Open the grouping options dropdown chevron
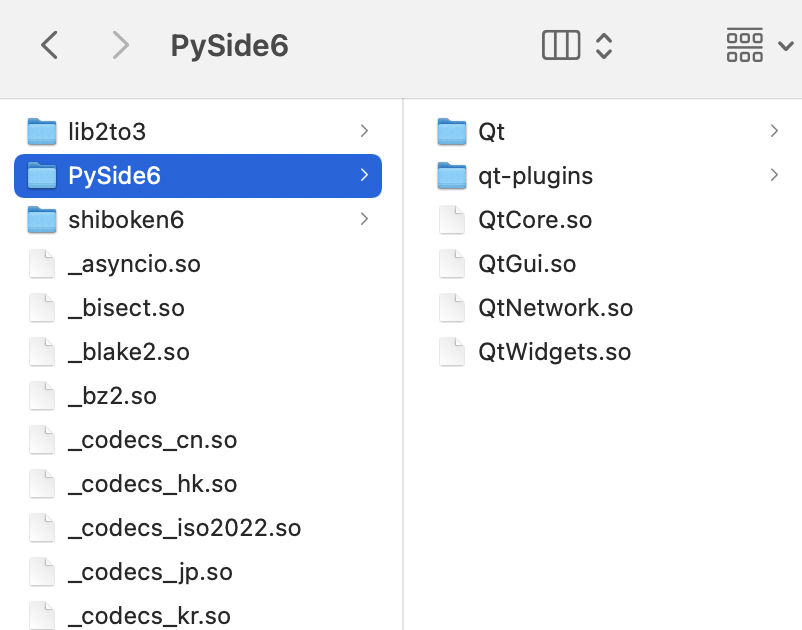Image resolution: width=802 pixels, height=630 pixels. [x=786, y=46]
